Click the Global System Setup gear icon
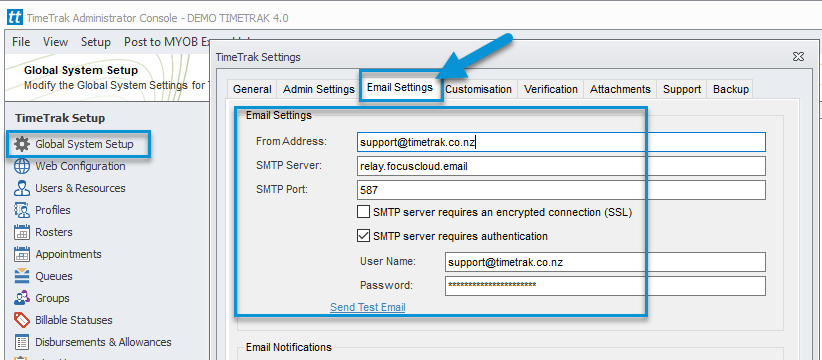The height and width of the screenshot is (360, 822). pos(21,144)
